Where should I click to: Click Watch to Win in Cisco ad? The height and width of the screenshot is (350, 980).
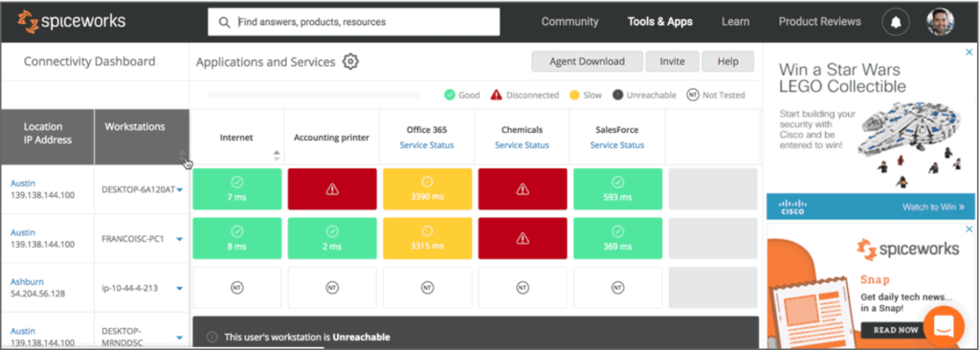(932, 207)
